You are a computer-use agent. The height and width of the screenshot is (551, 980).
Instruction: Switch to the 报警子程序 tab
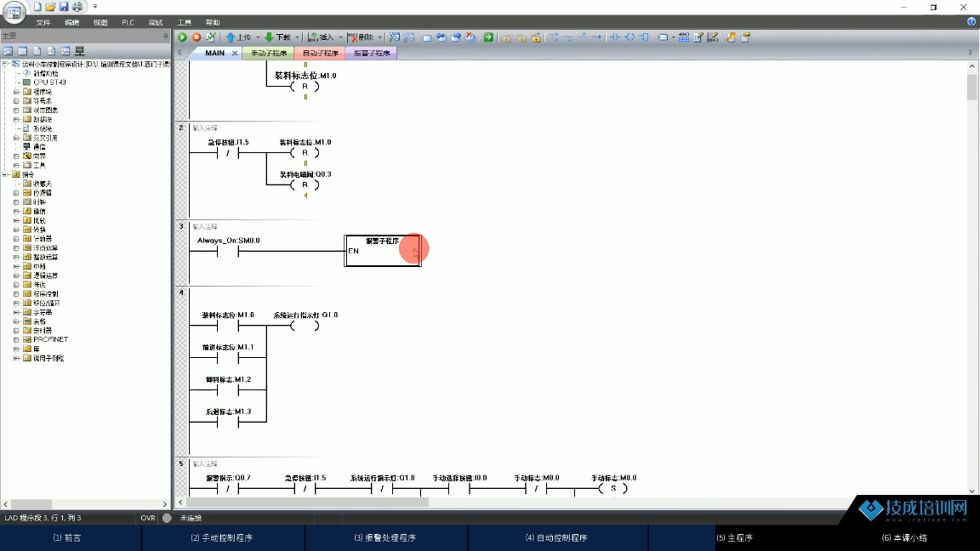click(372, 53)
